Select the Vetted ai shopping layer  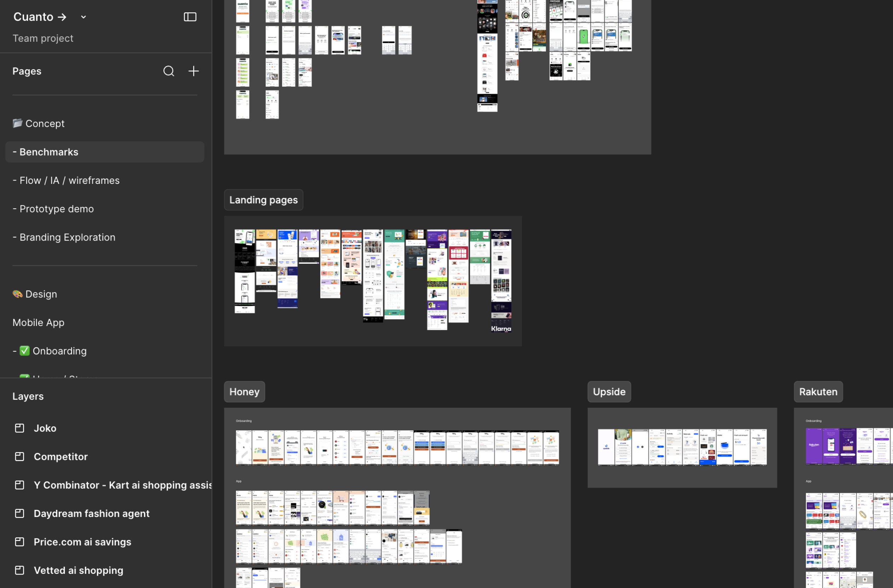coord(79,571)
